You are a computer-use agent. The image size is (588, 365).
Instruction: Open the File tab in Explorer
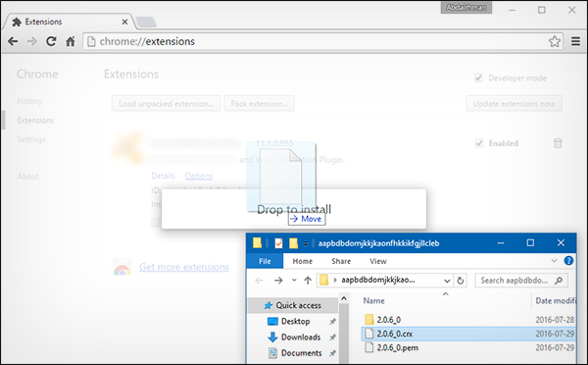(x=265, y=261)
